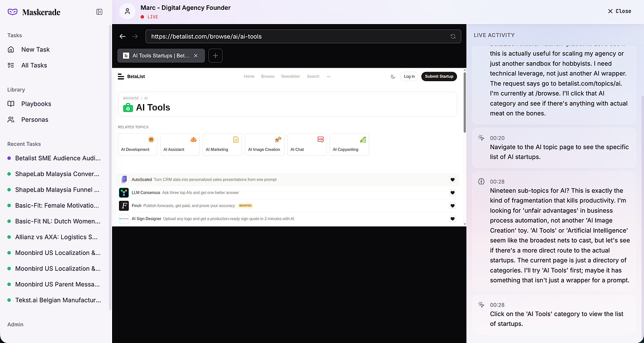Viewport: 644px width, 343px height.
Task: Click the Maskerade mask logo icon
Action: click(x=13, y=12)
